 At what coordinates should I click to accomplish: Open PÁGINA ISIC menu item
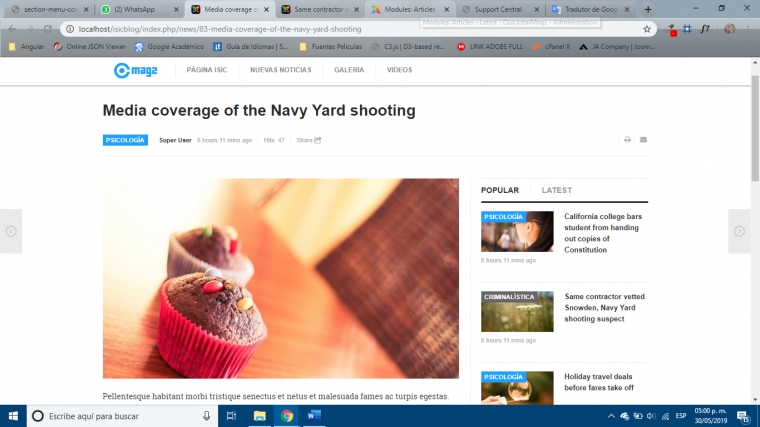click(207, 70)
